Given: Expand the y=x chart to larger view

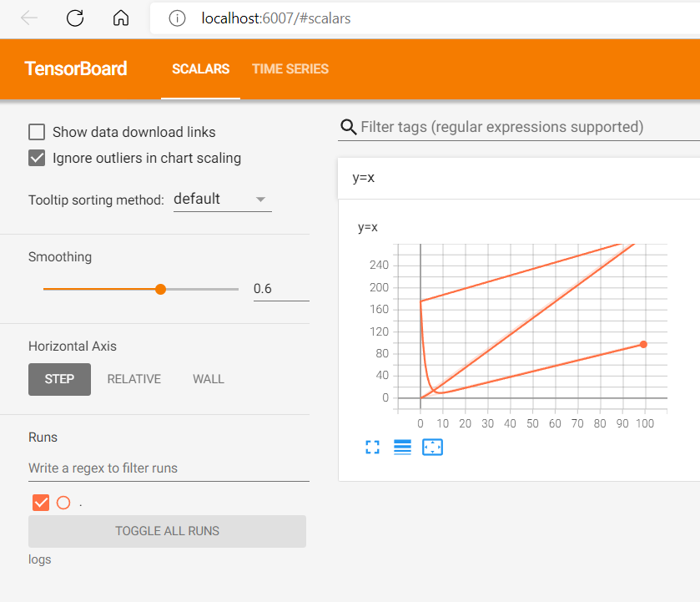Looking at the screenshot, I should 372,447.
